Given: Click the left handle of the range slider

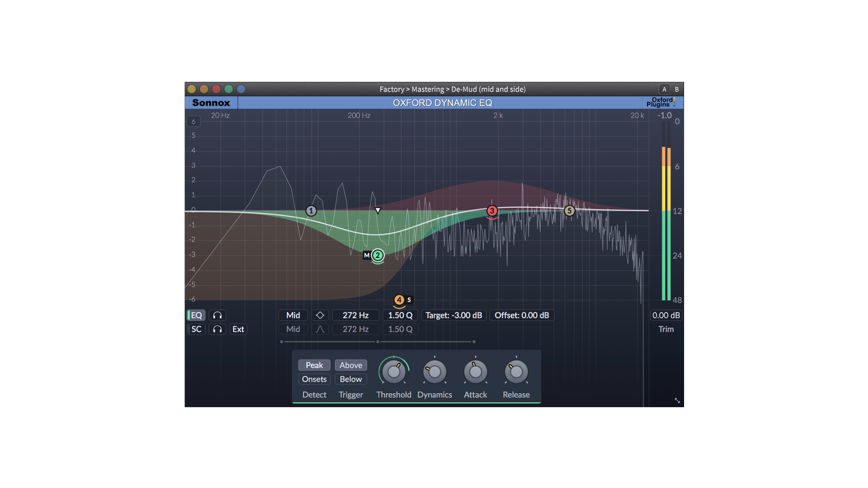Looking at the screenshot, I should click(282, 342).
